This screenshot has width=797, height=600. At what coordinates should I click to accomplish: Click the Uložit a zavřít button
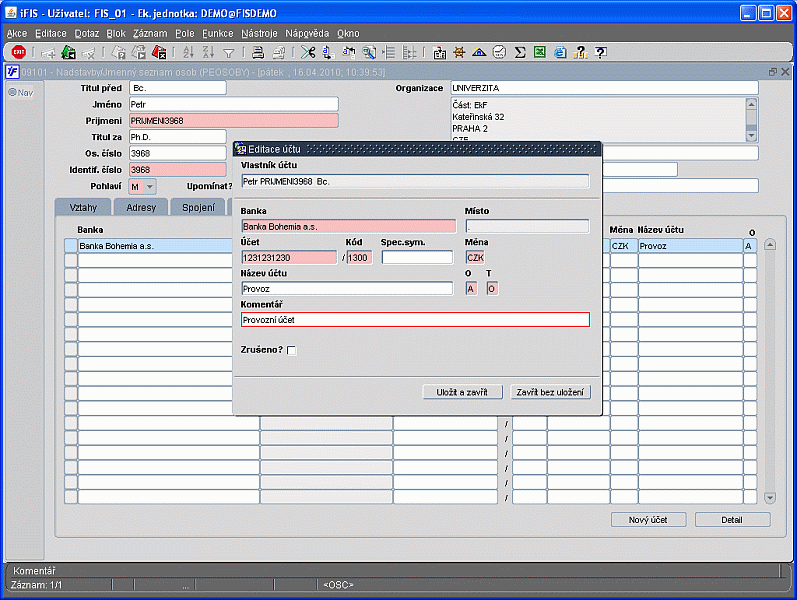click(462, 392)
